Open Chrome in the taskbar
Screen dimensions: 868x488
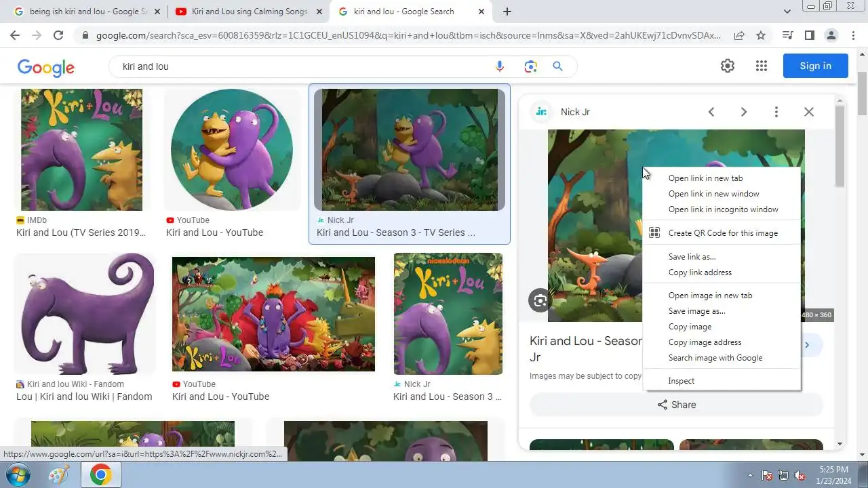click(x=100, y=475)
